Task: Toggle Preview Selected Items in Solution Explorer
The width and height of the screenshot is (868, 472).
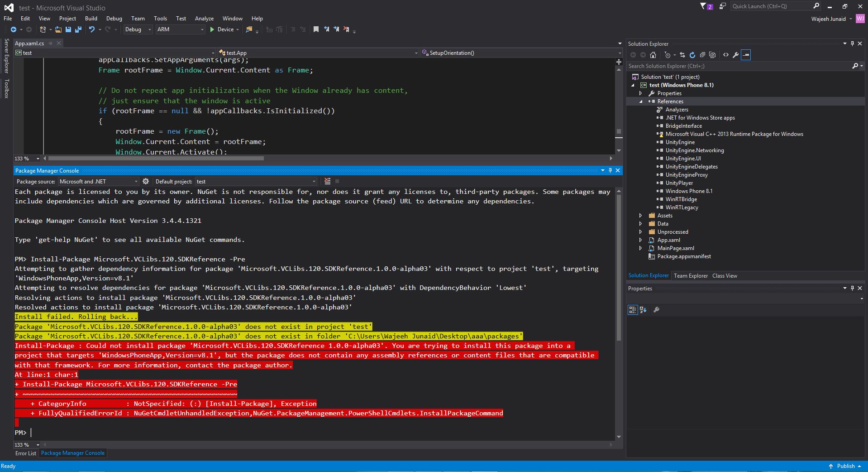Action: (746, 55)
